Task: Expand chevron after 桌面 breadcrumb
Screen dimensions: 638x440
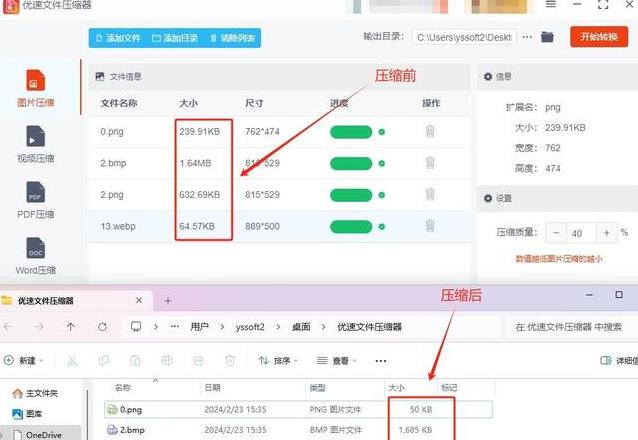Action: pyautogui.click(x=324, y=327)
